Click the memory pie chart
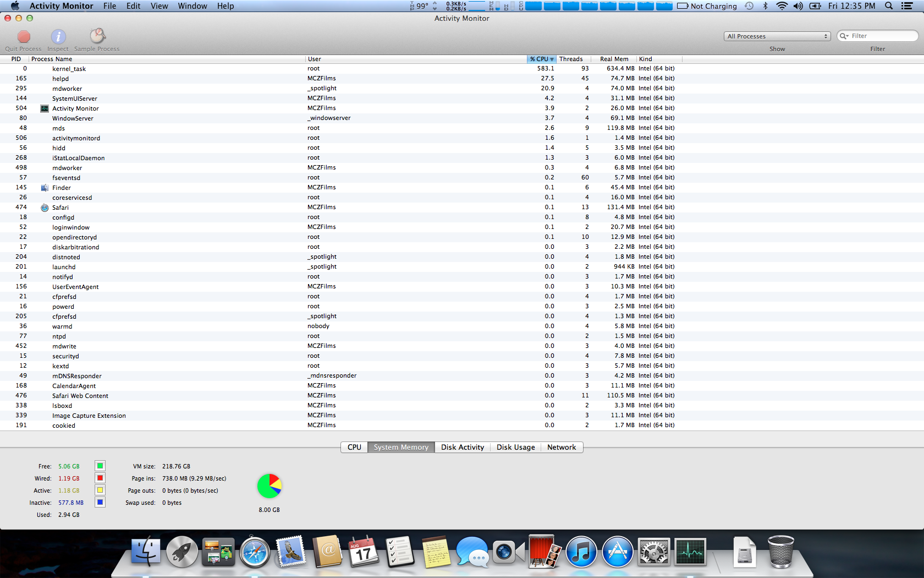Screen dimensions: 924x578 pyautogui.click(x=269, y=486)
